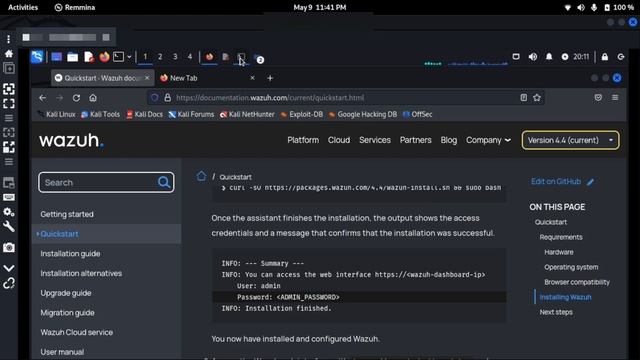Click the lock screen icon in Kali panel
This screenshot has width=640, height=360.
(604, 57)
